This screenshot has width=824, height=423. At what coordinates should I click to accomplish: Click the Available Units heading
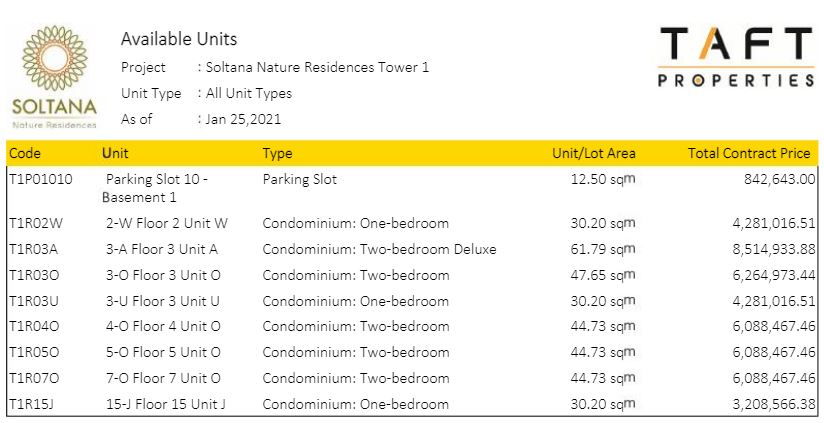179,40
